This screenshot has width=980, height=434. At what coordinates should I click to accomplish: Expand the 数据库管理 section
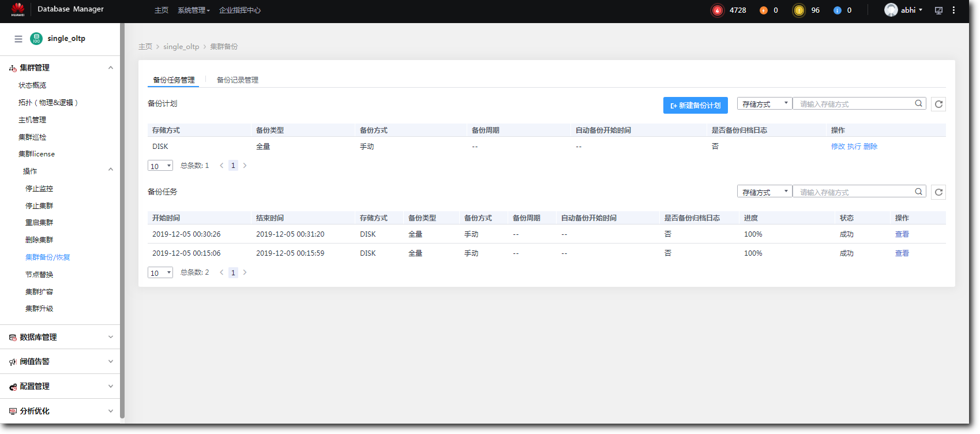click(111, 337)
